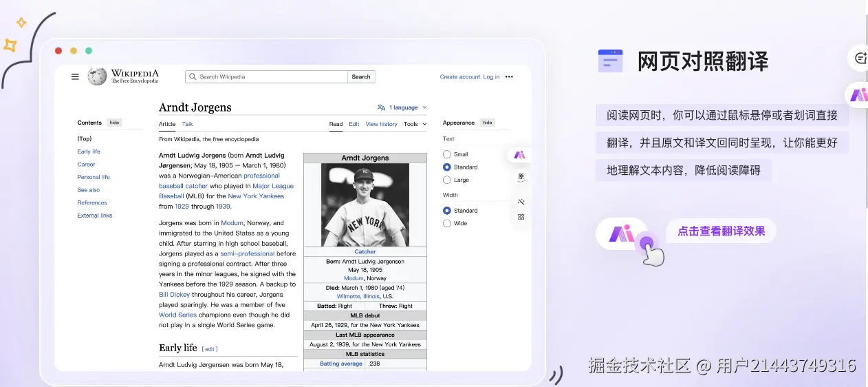Open the Edit tab
The image size is (868, 387).
354,125
